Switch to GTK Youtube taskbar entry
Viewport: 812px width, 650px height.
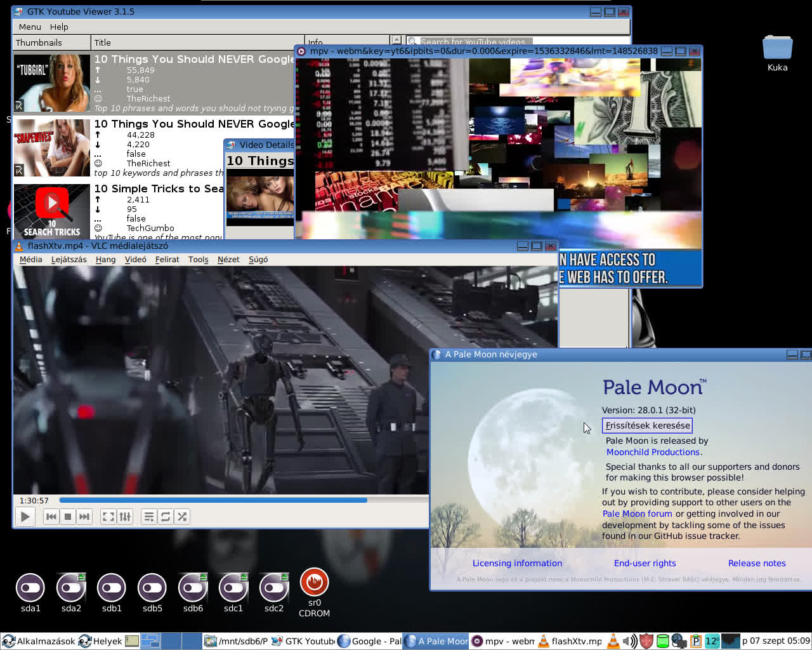pyautogui.click(x=303, y=641)
